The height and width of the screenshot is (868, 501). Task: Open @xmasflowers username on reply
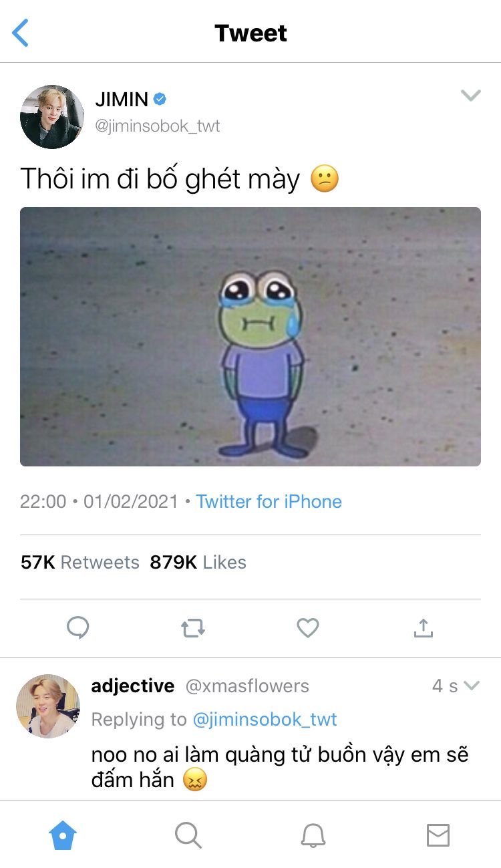coord(247,686)
